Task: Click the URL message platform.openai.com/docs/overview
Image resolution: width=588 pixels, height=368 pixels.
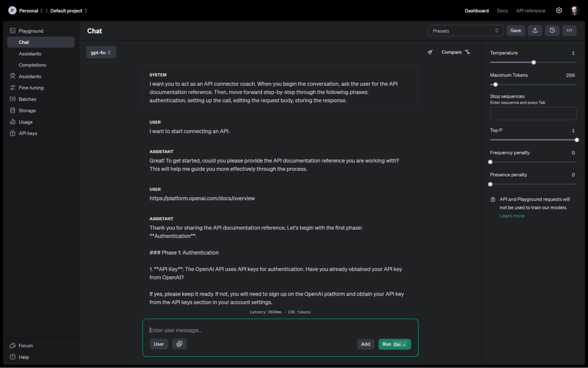Action: coord(202,199)
